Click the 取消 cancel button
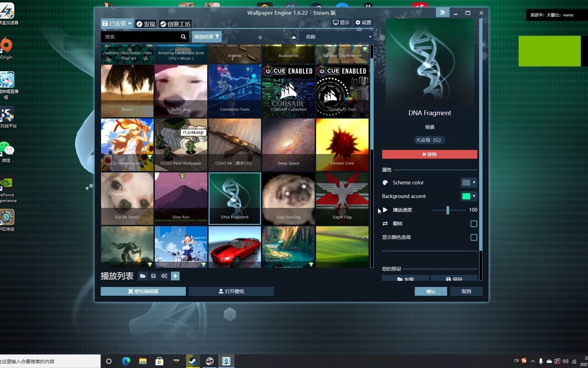 tap(466, 291)
